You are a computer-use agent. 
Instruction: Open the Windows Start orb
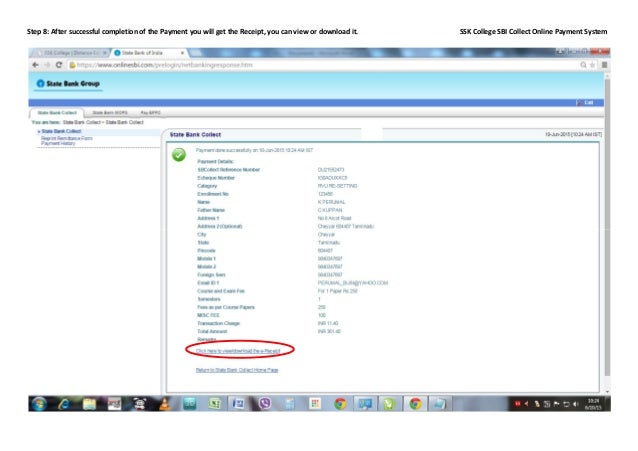click(39, 404)
